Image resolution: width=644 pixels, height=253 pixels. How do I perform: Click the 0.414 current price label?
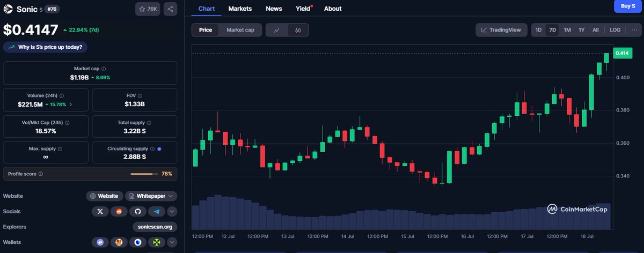pos(623,53)
